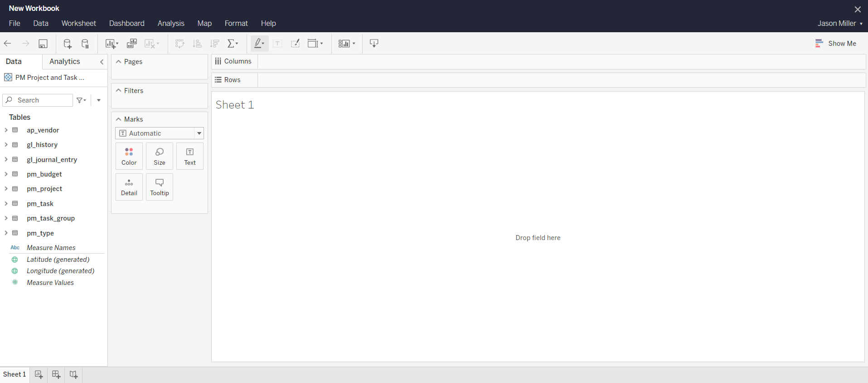Image resolution: width=868 pixels, height=383 pixels.
Task: Click the Show Mark Labels icon
Action: click(278, 44)
